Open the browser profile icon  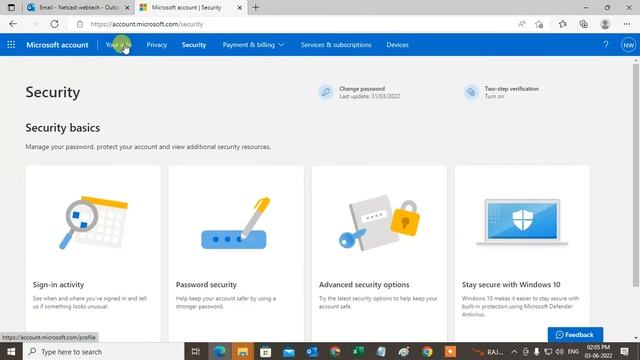pos(605,24)
